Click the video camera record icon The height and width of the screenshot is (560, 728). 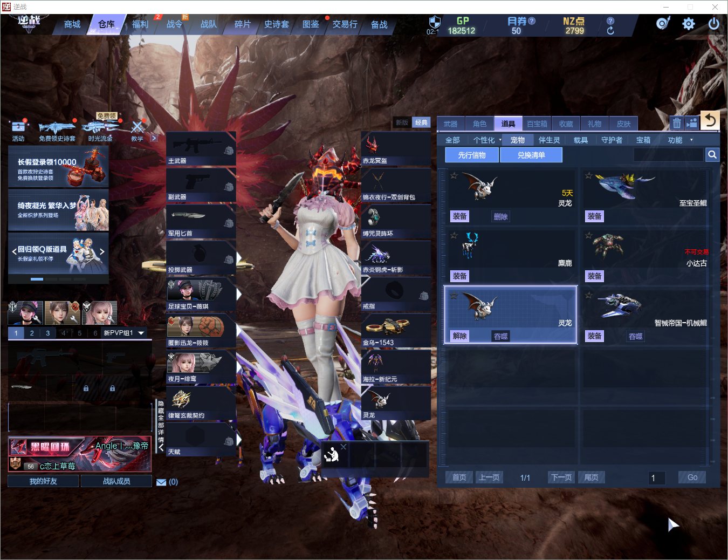tap(692, 124)
